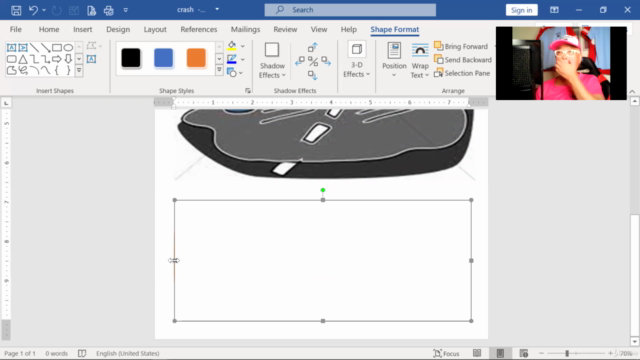640x360 pixels.
Task: Open the 3-D Effects dropdown
Action: [356, 60]
